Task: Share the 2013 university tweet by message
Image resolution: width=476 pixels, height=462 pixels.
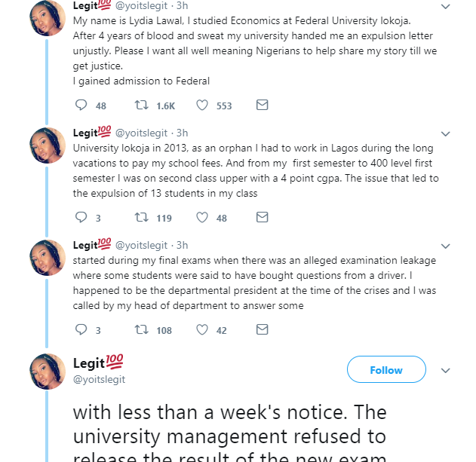Action: pos(262,218)
